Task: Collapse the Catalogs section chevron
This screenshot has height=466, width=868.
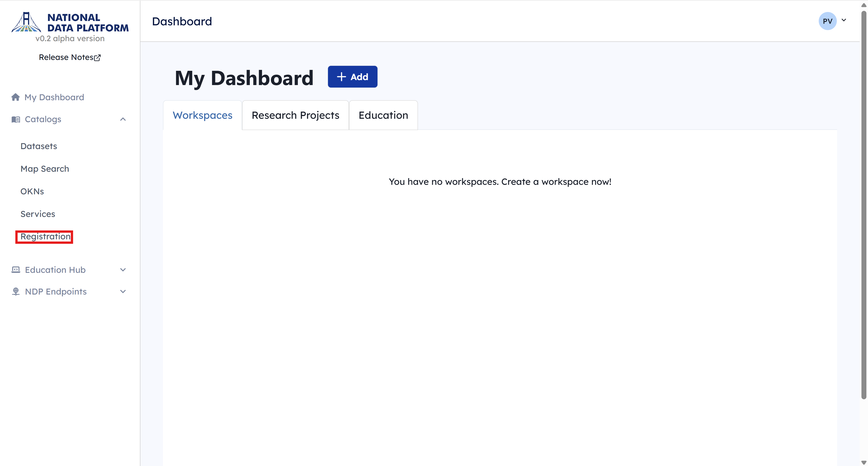Action: click(123, 119)
